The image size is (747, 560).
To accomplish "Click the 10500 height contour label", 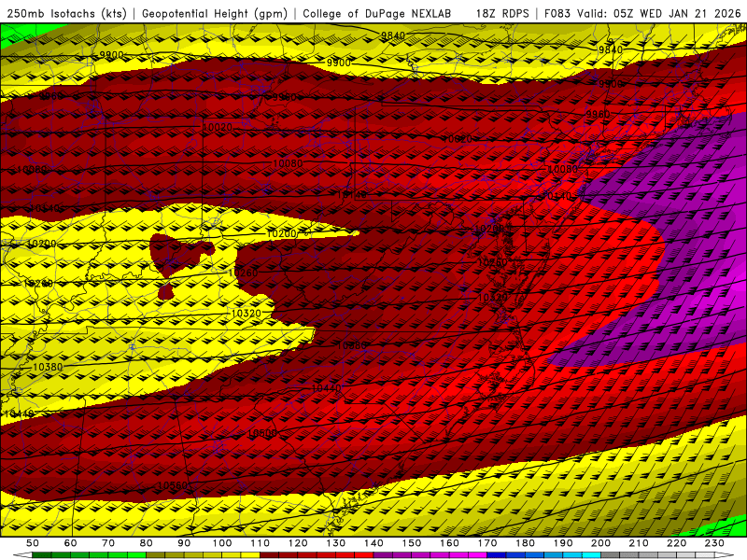I will tap(262, 433).
